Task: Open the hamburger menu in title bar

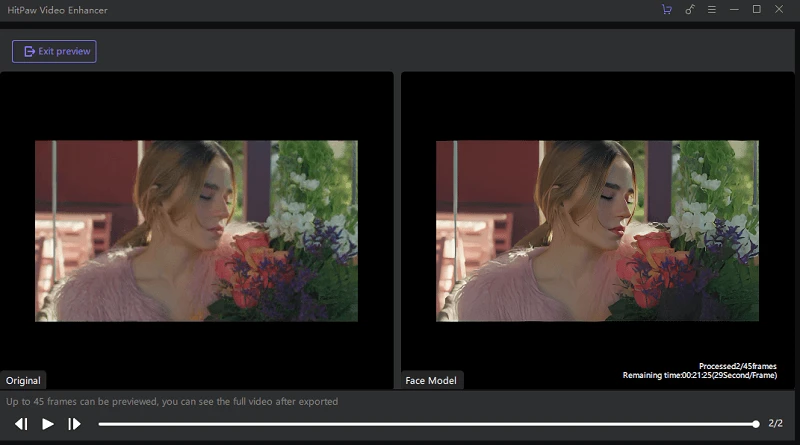Action: tap(712, 10)
